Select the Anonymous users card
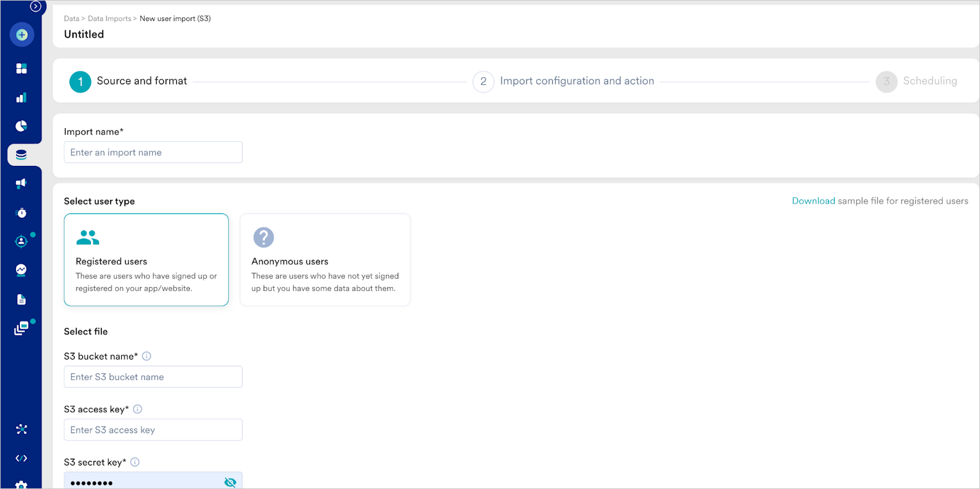 [325, 260]
